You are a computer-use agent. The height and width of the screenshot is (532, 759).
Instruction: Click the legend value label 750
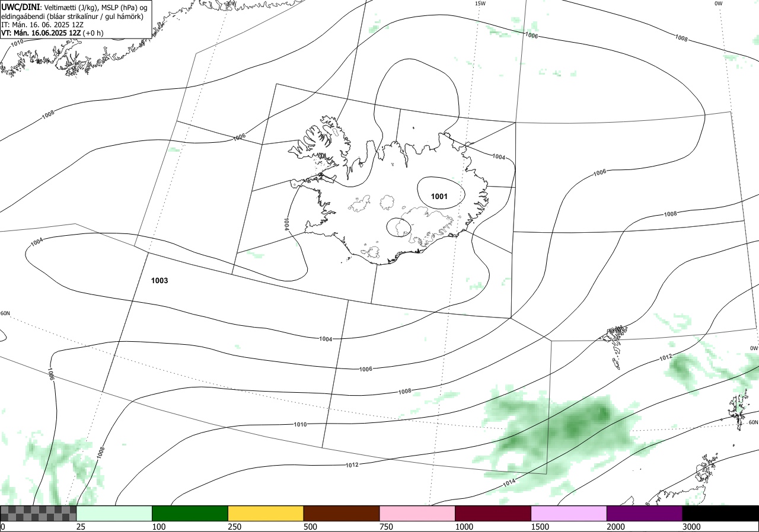(387, 527)
